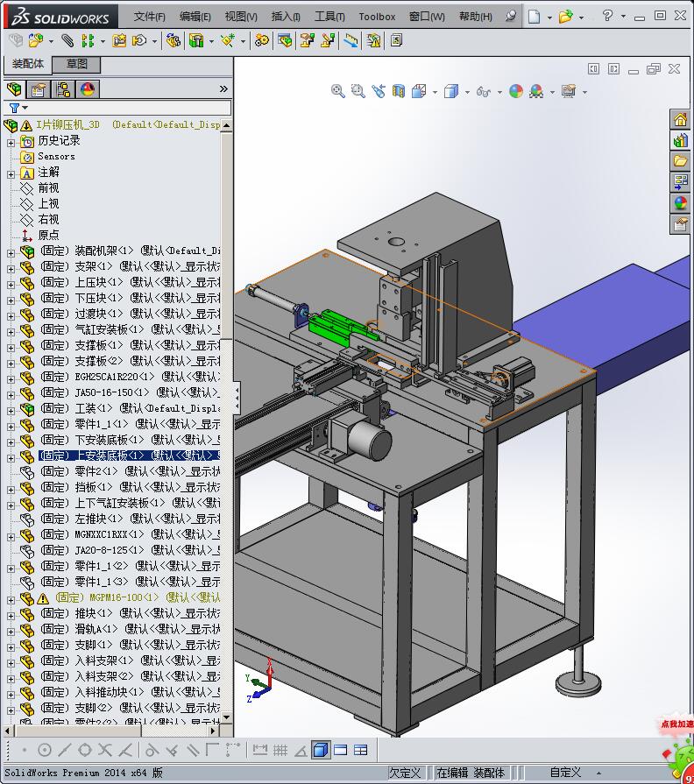Click the Apply scene icon

[x=536, y=91]
